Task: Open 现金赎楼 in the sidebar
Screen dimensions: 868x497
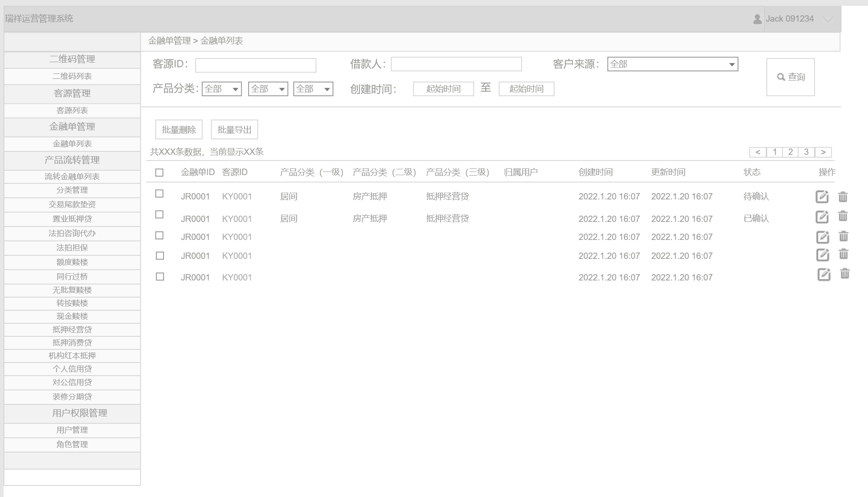Action: [72, 316]
